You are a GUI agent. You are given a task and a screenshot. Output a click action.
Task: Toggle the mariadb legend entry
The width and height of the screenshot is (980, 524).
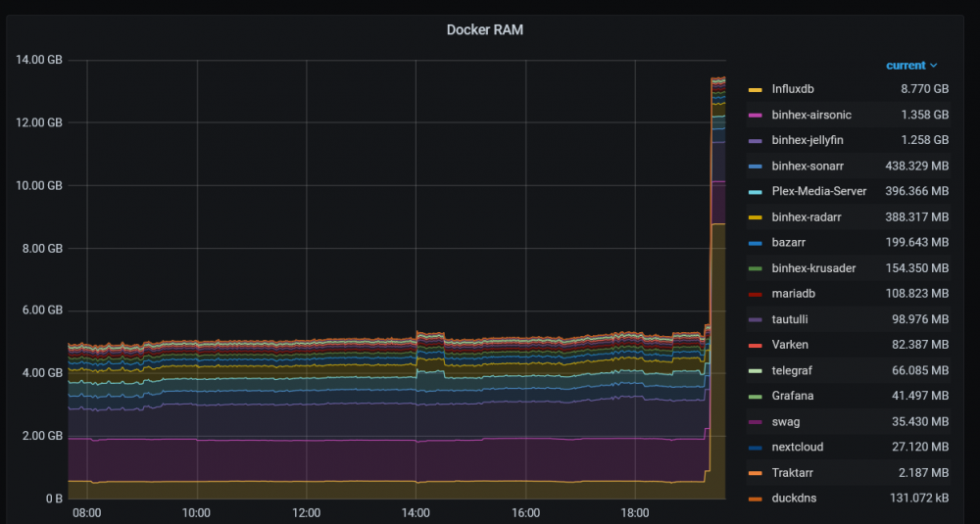(793, 294)
